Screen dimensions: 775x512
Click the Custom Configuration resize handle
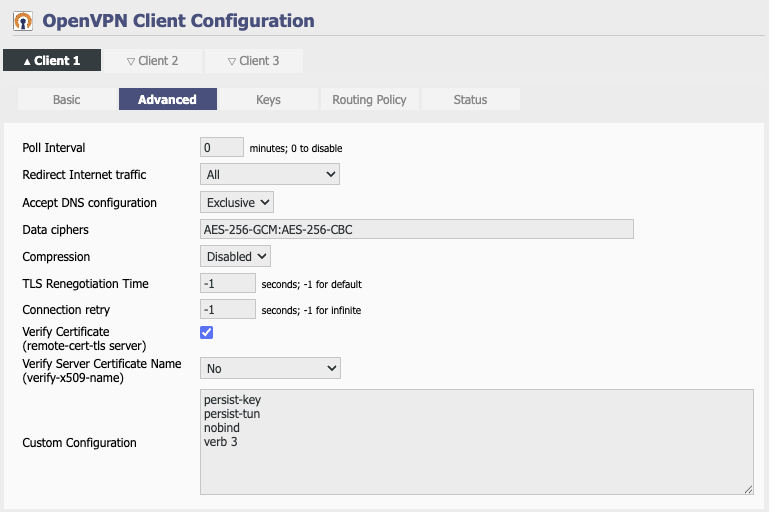click(748, 489)
